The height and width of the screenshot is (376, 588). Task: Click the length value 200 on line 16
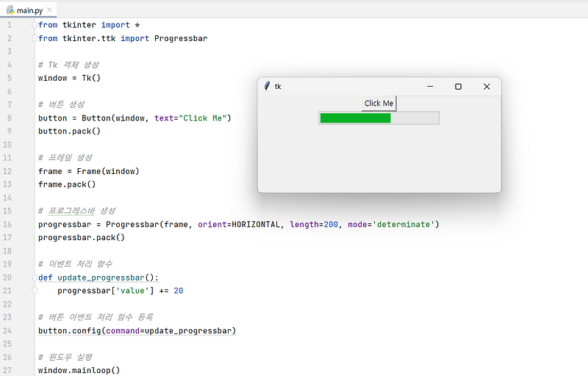331,224
